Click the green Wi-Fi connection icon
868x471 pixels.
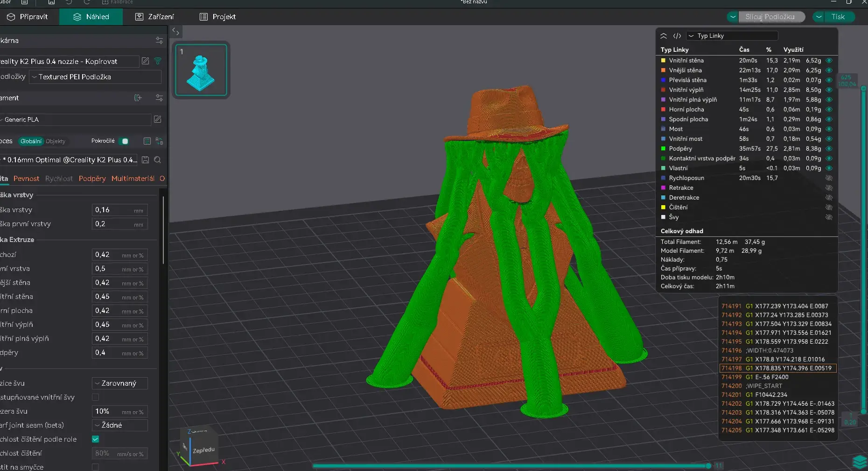[158, 61]
